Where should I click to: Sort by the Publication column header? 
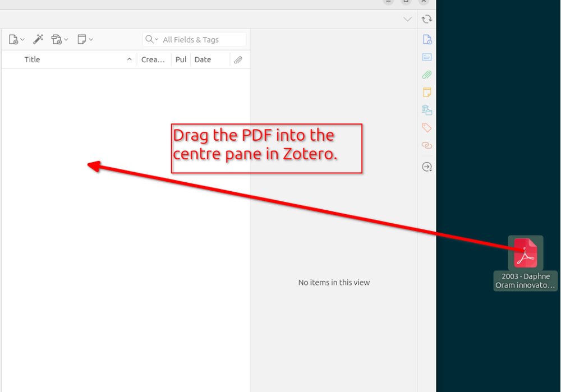[181, 60]
